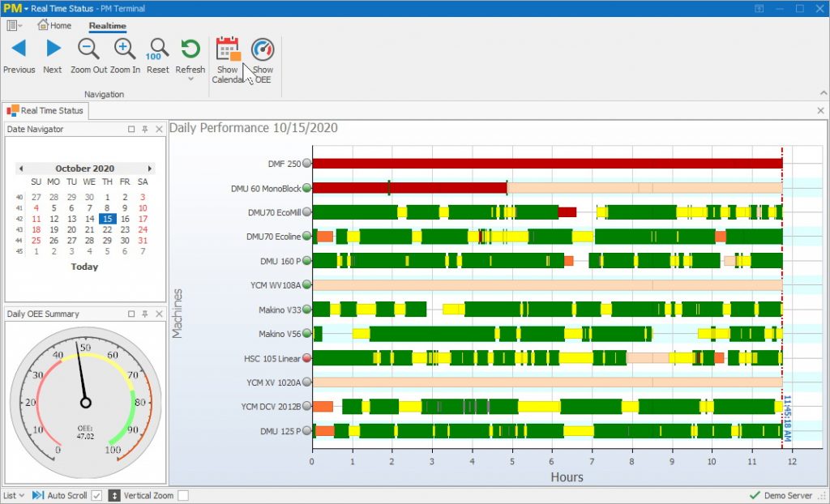
Task: Close the Real Time Status document
Action: (x=820, y=111)
